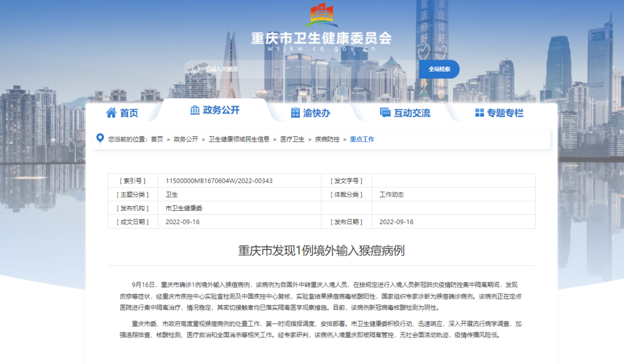Click the icon next to 渝快办

tap(295, 113)
